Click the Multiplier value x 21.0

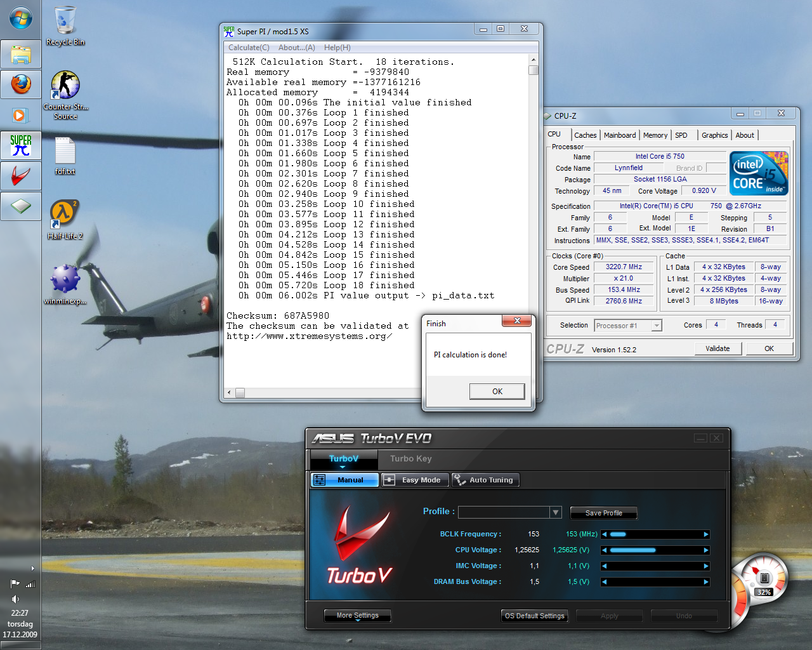pos(624,279)
